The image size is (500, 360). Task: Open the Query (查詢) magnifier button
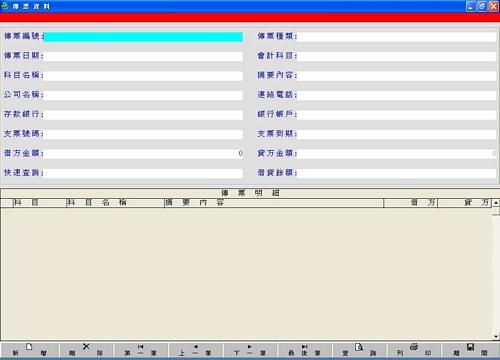coord(359,350)
